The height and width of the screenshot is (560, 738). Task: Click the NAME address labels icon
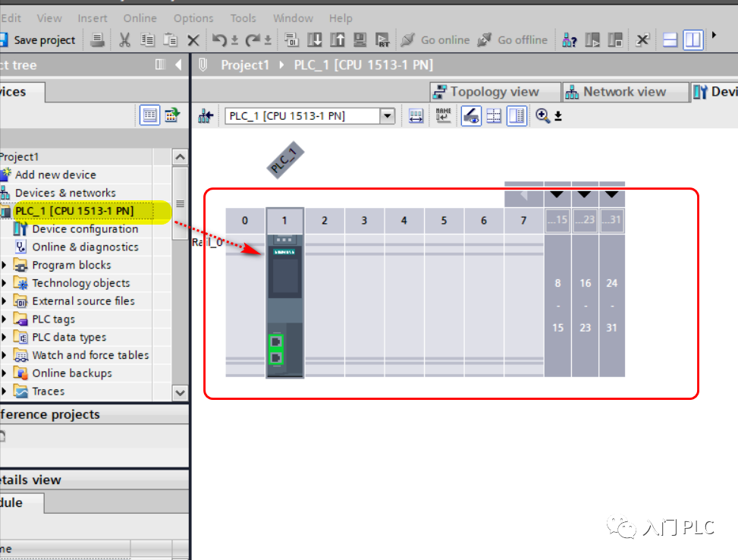coord(443,116)
